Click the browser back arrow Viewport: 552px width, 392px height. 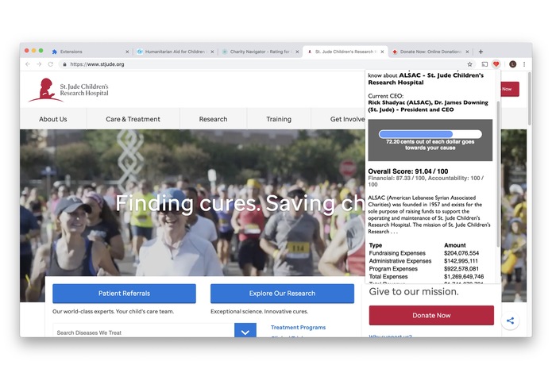(28, 64)
